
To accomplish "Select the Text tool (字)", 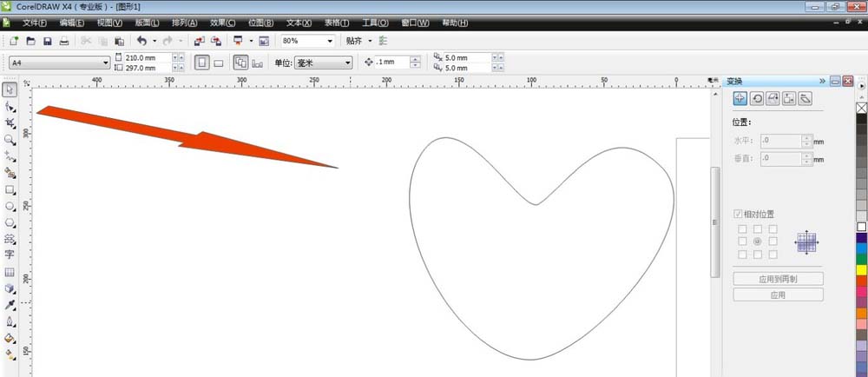I will [10, 255].
